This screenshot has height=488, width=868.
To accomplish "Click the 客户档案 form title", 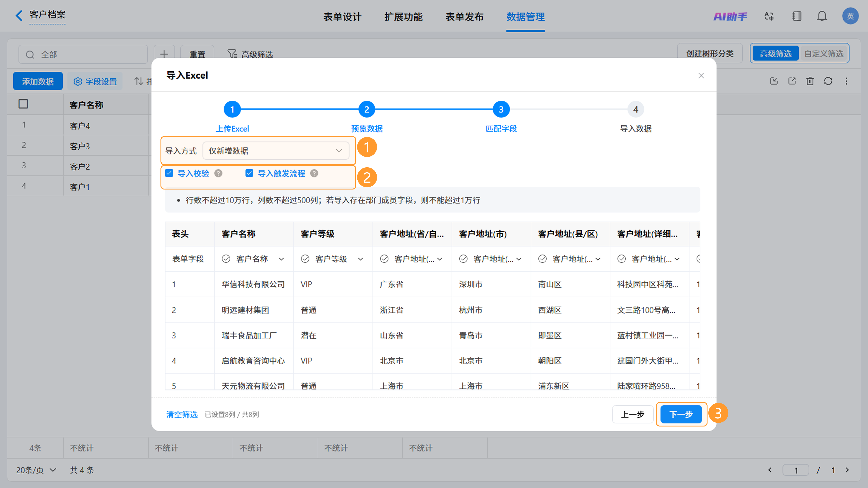I will tap(47, 14).
